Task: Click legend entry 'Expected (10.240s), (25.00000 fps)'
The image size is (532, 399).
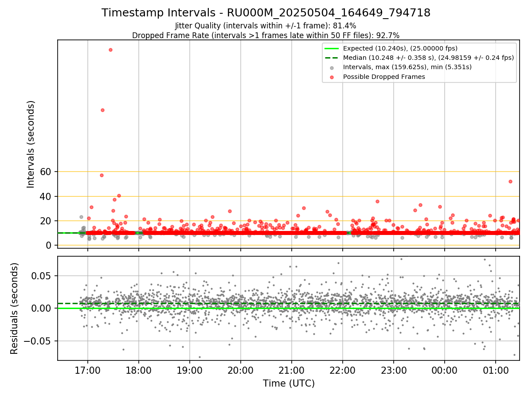Action: click(400, 48)
